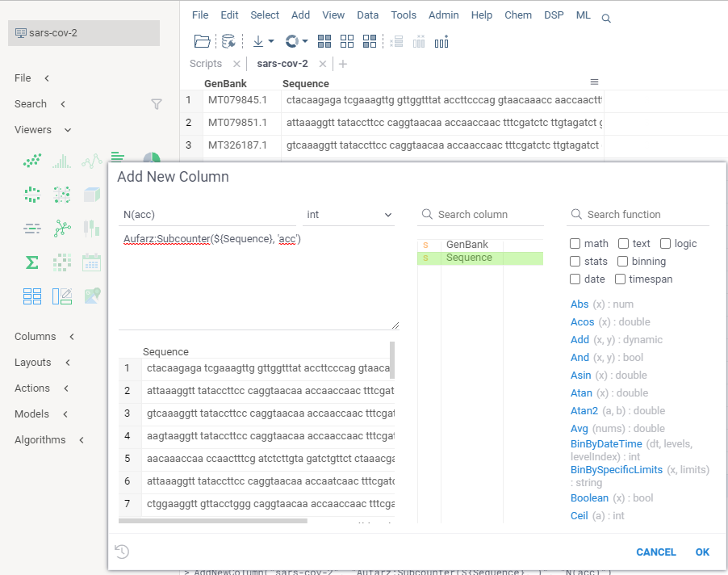
Task: Add the calendar viewer
Action: coord(91,262)
